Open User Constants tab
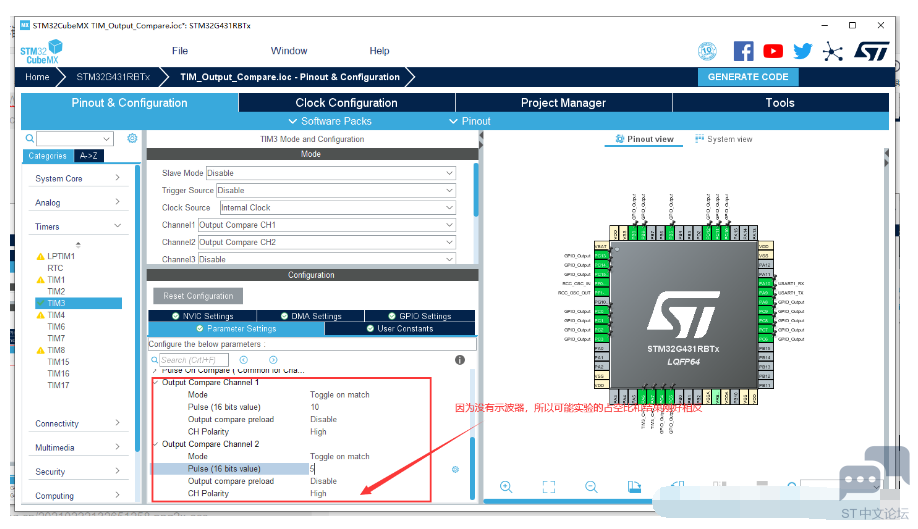The width and height of the screenshot is (918, 529). tap(400, 329)
